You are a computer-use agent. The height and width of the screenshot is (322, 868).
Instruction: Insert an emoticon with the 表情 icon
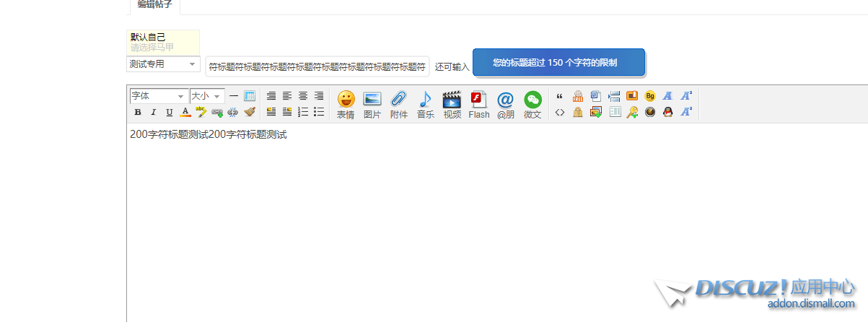click(x=346, y=104)
